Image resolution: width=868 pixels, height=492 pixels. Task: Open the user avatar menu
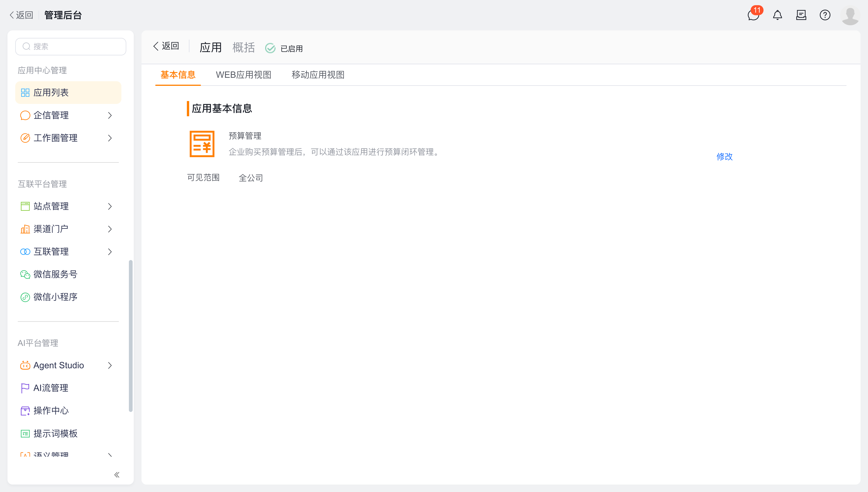850,15
